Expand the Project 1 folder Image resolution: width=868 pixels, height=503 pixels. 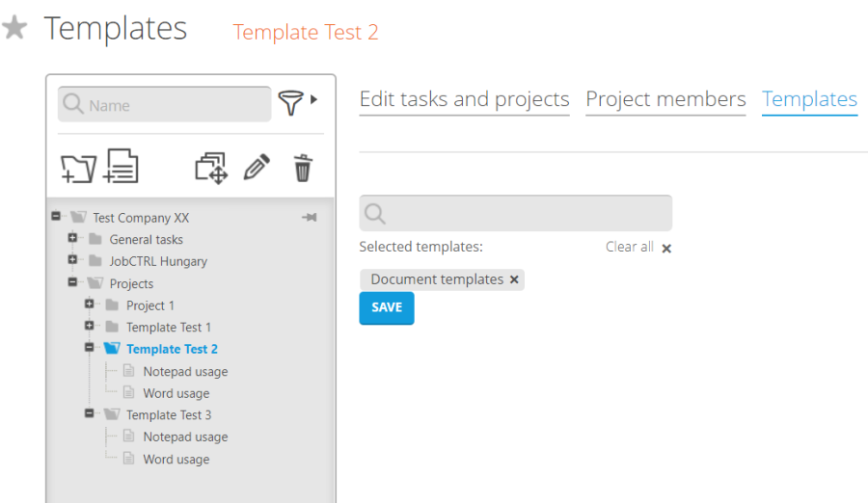(x=90, y=304)
